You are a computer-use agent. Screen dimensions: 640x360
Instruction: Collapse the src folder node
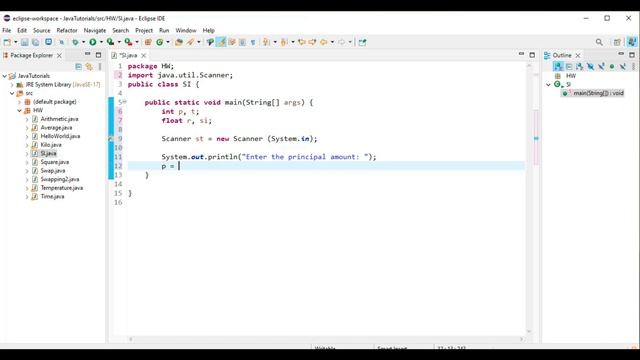(12, 93)
